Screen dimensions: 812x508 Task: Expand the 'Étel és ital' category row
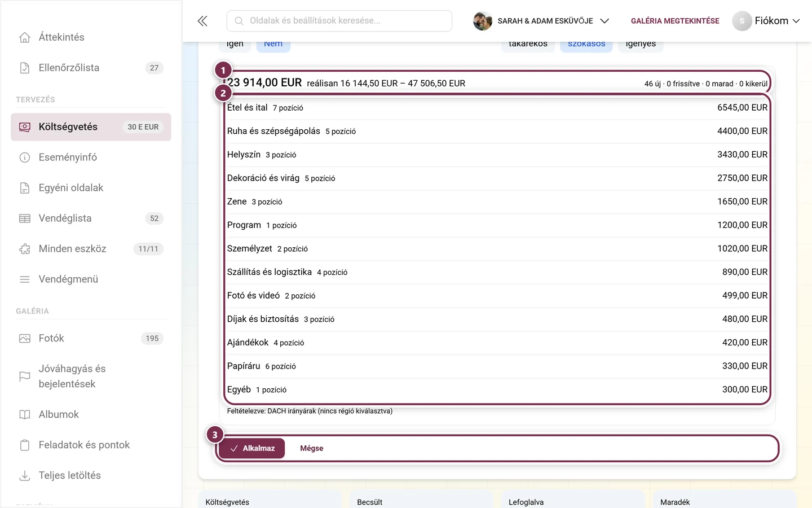pyautogui.click(x=497, y=108)
